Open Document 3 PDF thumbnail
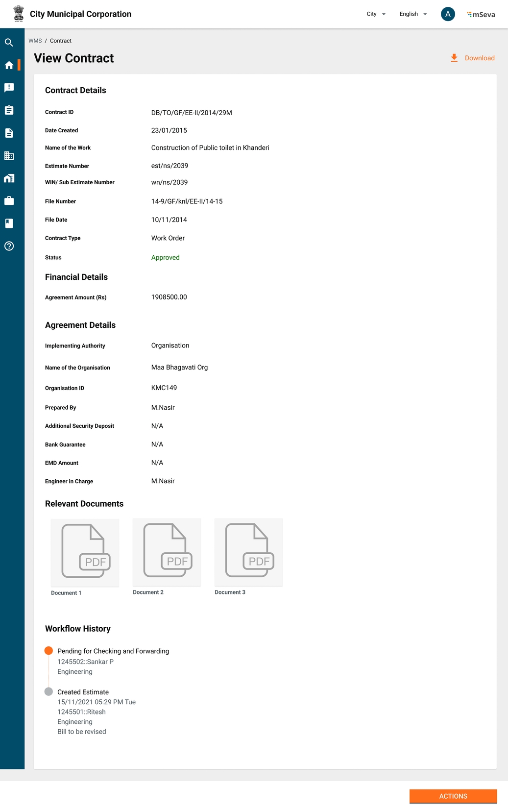Screen dimensions: 508x812 pos(249,552)
